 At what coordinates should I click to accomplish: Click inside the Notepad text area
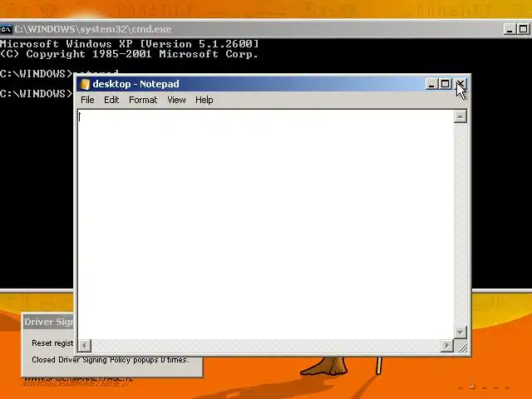[x=266, y=224]
